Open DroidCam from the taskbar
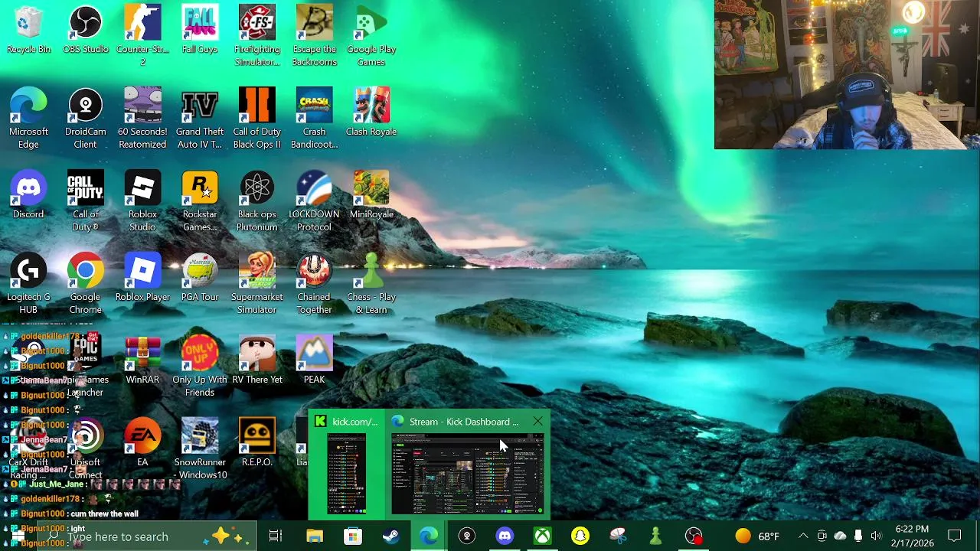The width and height of the screenshot is (980, 551). point(467,536)
